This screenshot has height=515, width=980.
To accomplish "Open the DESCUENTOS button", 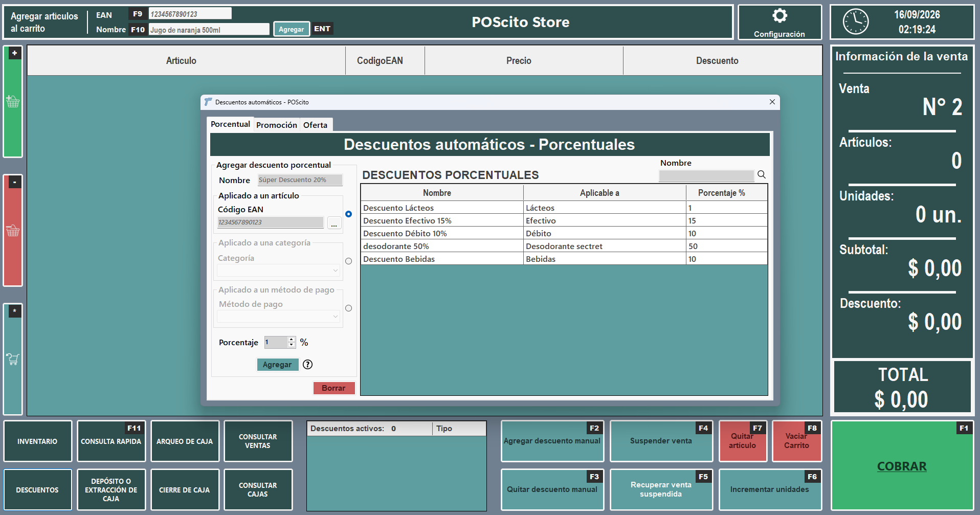I will tap(38, 490).
